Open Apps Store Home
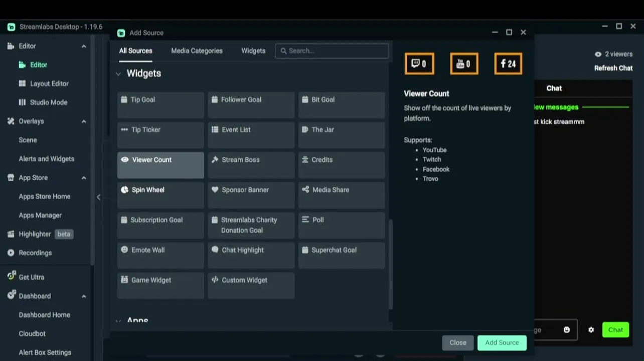Viewport: 644px width, 361px height. [x=45, y=197]
